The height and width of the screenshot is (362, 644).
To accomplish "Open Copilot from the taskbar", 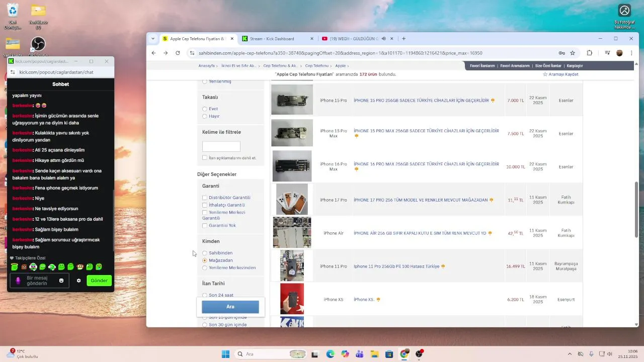I will point(345,354).
